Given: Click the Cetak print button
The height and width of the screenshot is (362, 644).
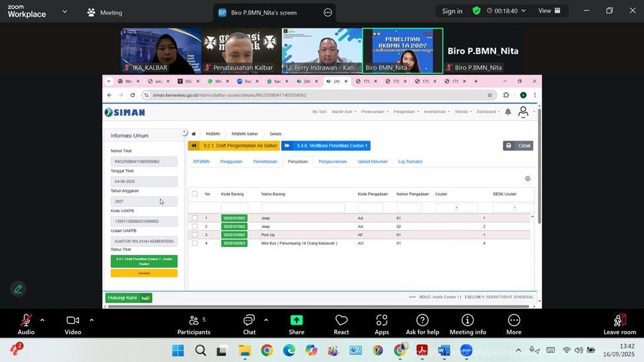Looking at the screenshot, I should [518, 146].
